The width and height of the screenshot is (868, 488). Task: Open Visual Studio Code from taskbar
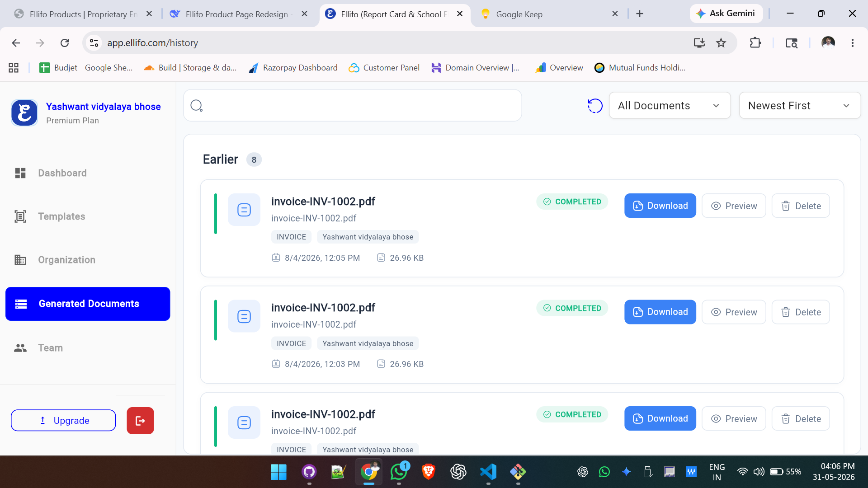[x=488, y=472]
